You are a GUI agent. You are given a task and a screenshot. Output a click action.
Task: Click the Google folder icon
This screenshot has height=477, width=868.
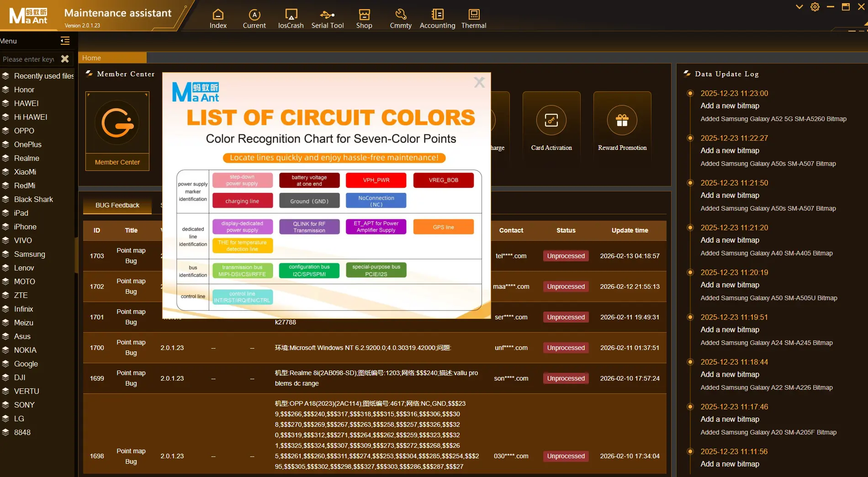point(5,364)
